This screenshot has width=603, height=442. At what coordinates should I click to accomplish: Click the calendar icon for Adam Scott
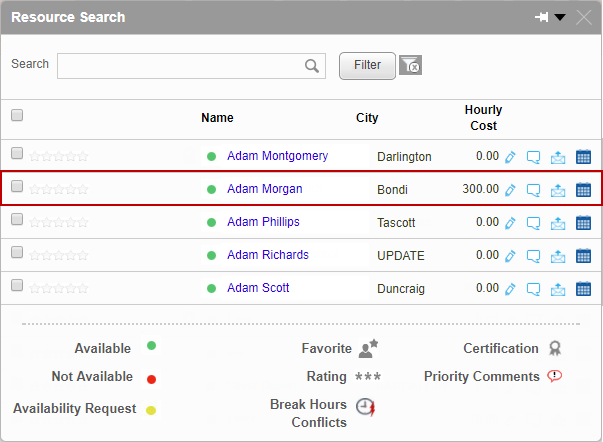click(583, 289)
